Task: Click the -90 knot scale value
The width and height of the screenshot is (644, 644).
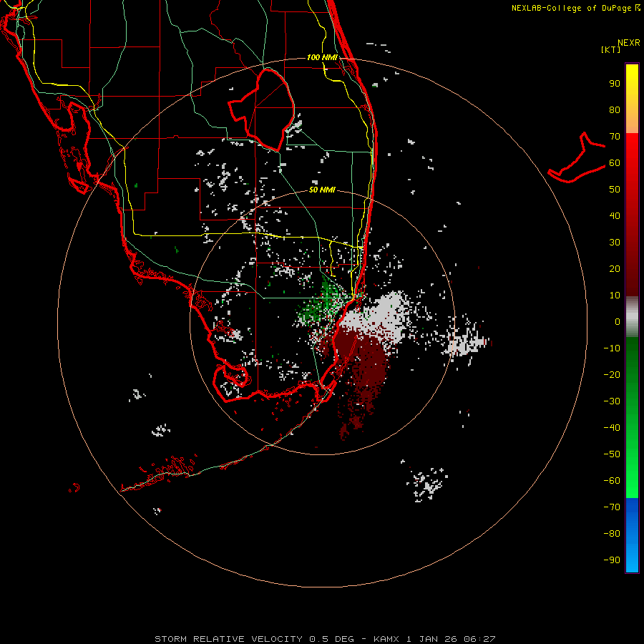Action: tap(612, 560)
